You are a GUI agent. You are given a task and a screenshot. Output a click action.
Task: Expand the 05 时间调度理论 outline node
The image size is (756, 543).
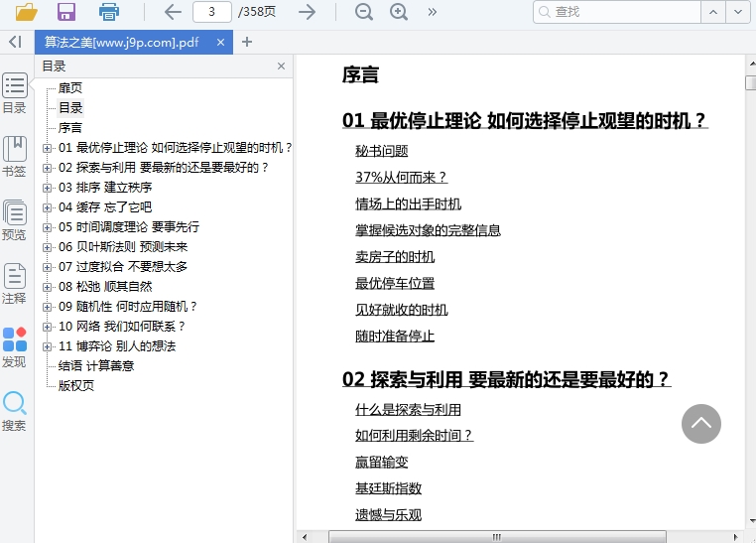point(48,227)
